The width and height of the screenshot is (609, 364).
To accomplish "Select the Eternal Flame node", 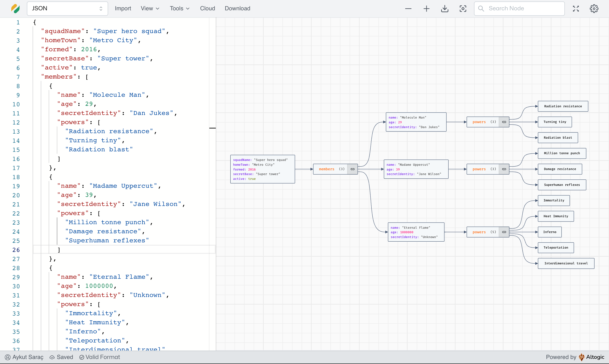I will (416, 232).
